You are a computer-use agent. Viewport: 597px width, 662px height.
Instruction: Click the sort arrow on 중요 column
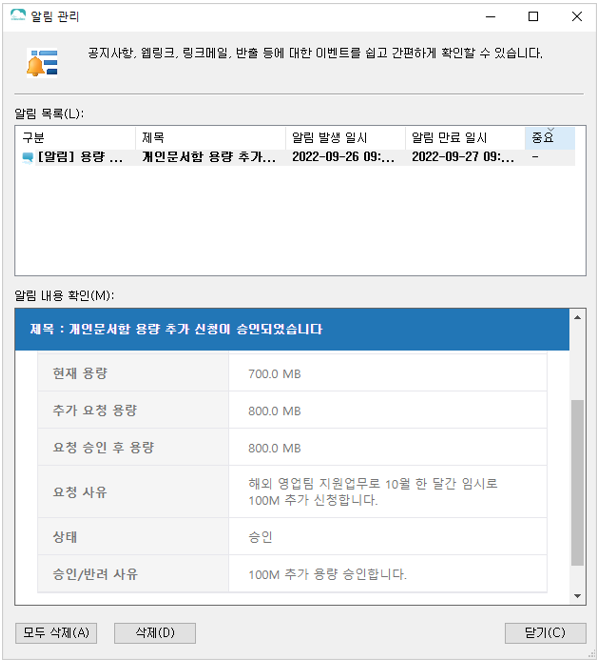click(x=551, y=129)
